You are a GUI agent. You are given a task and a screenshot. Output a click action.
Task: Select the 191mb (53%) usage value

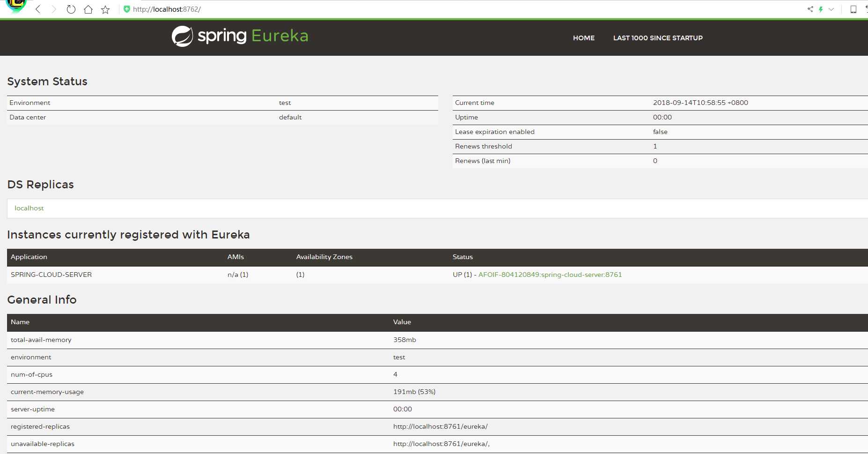coord(414,392)
